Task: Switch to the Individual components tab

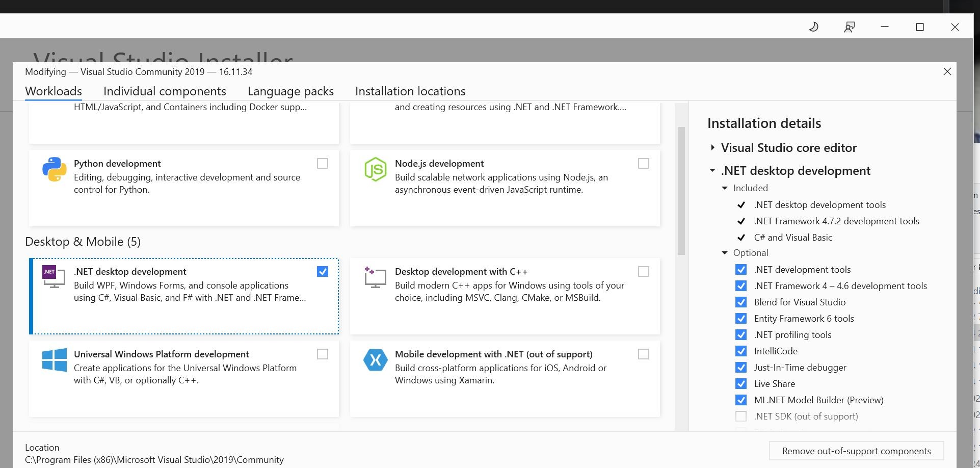Action: point(165,91)
